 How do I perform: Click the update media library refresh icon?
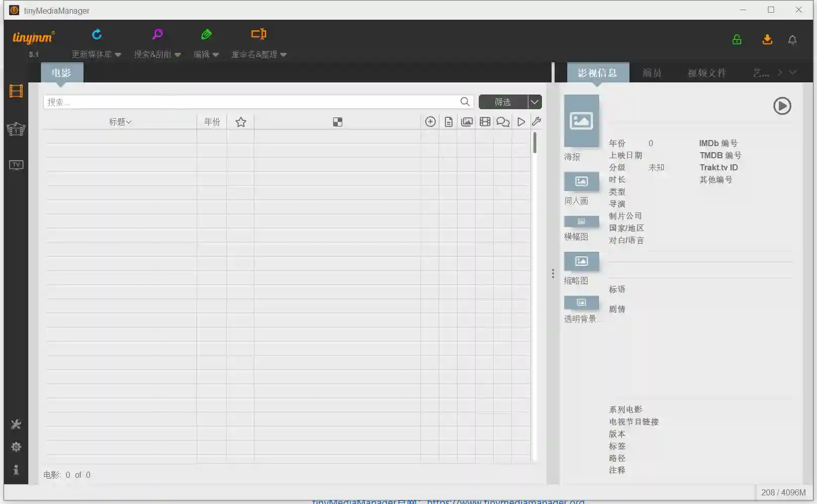pos(96,34)
